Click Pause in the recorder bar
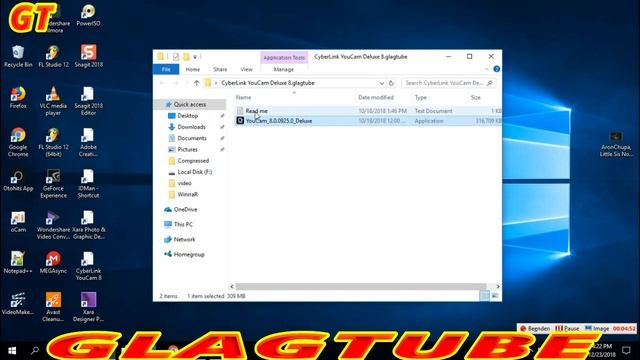Screen dimensions: 640x360 [567, 328]
